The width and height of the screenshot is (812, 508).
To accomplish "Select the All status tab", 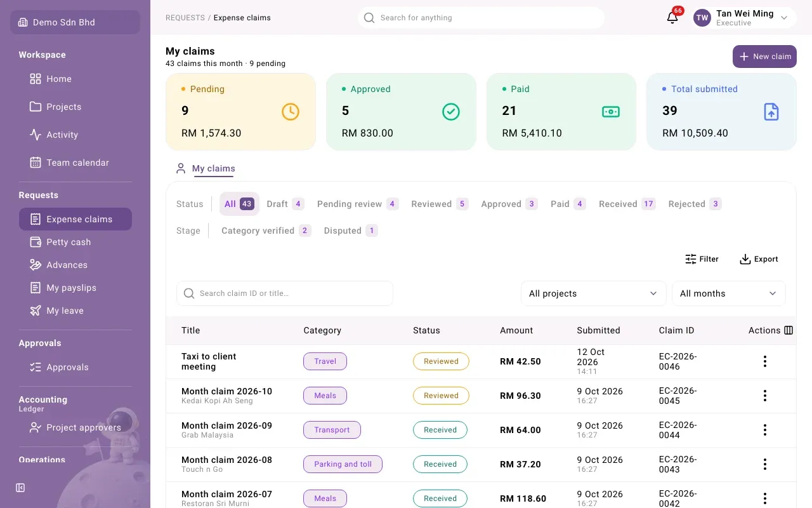I will pyautogui.click(x=239, y=204).
